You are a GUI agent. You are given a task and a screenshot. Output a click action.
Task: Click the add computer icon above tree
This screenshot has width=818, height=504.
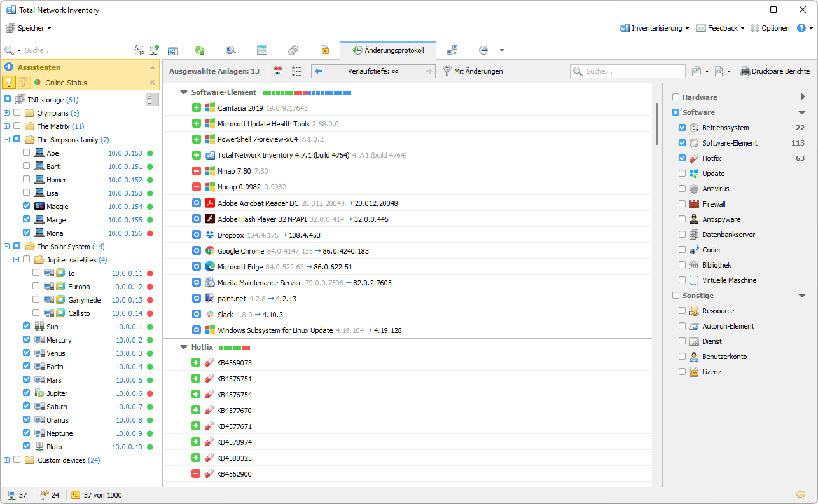click(154, 50)
